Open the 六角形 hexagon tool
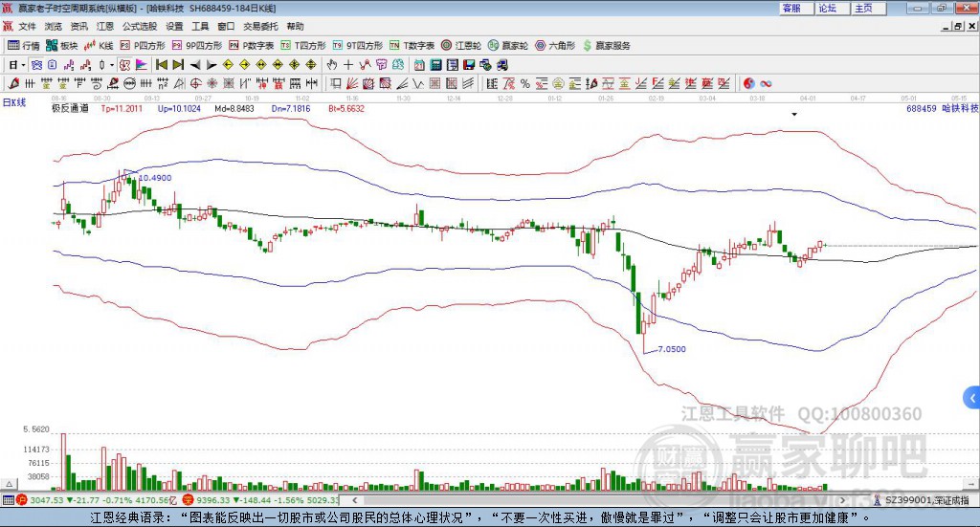 555,46
